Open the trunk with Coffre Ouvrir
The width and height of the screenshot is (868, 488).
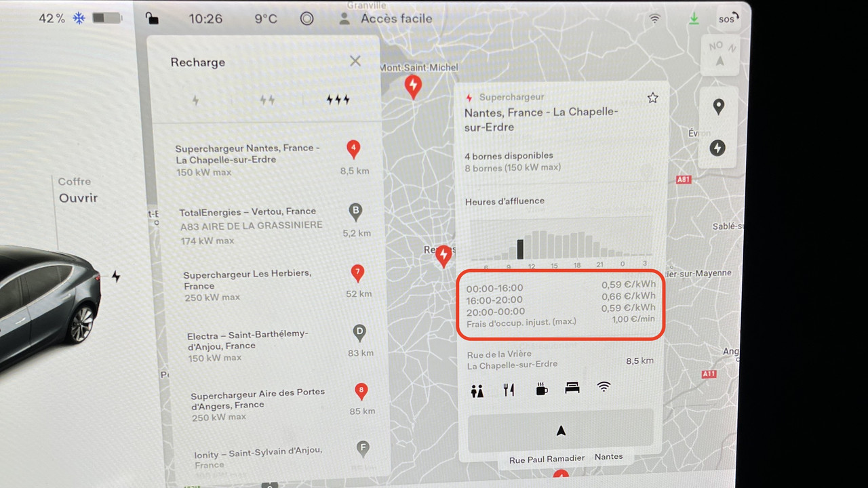click(x=77, y=190)
